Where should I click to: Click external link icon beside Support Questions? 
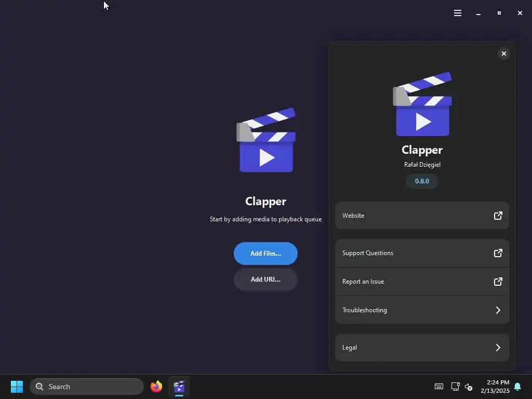pos(498,253)
